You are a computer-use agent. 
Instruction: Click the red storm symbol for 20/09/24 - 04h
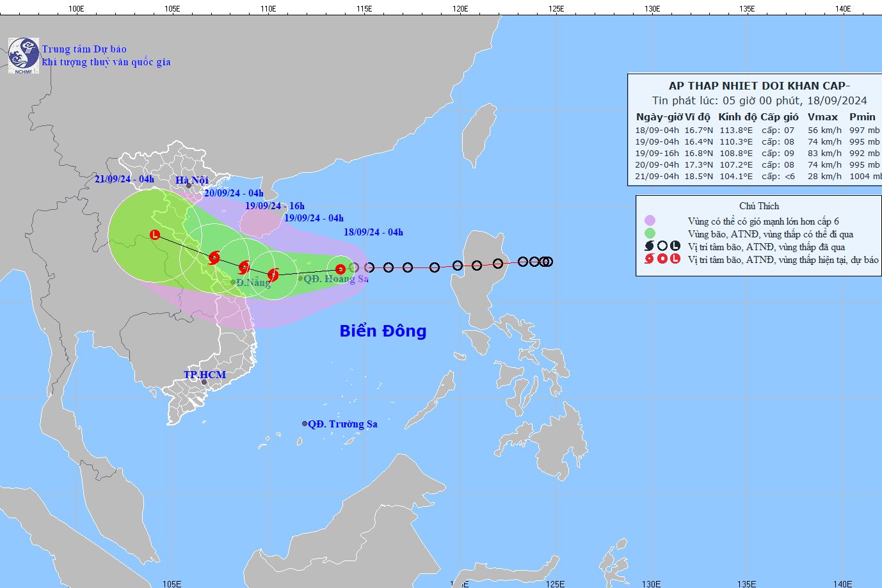click(x=214, y=258)
